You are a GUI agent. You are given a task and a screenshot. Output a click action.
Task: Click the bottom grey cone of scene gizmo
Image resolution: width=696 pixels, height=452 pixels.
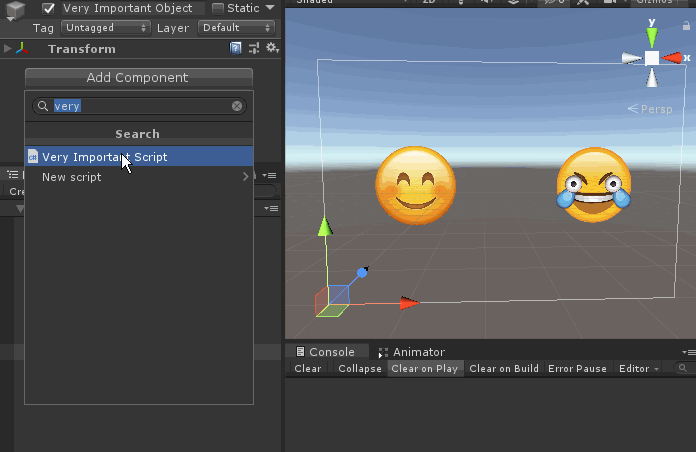[x=652, y=78]
